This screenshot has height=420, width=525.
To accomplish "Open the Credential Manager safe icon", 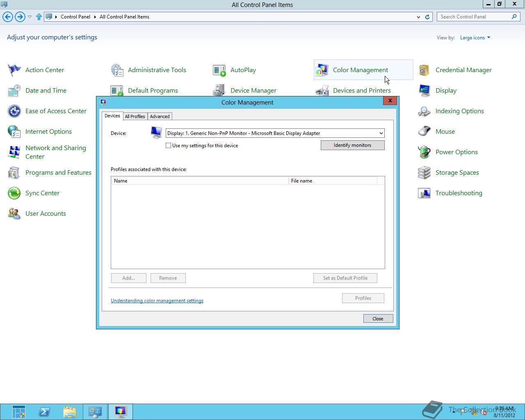I will pos(425,70).
